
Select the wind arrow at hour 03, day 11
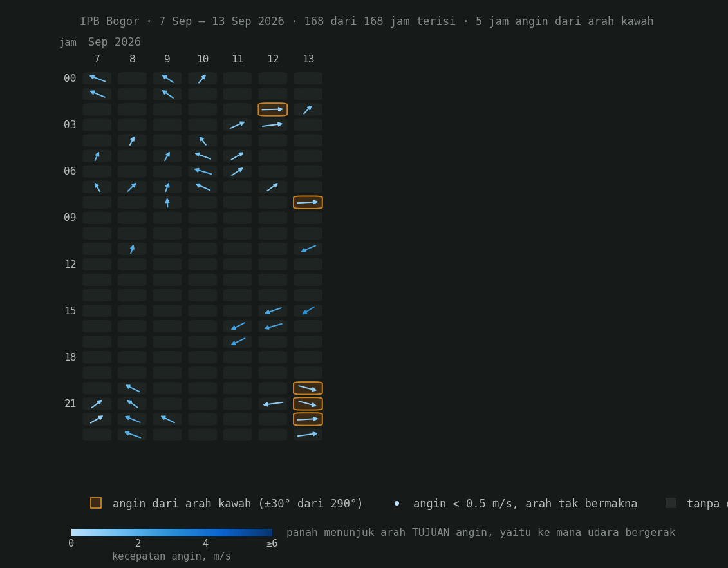[238, 125]
